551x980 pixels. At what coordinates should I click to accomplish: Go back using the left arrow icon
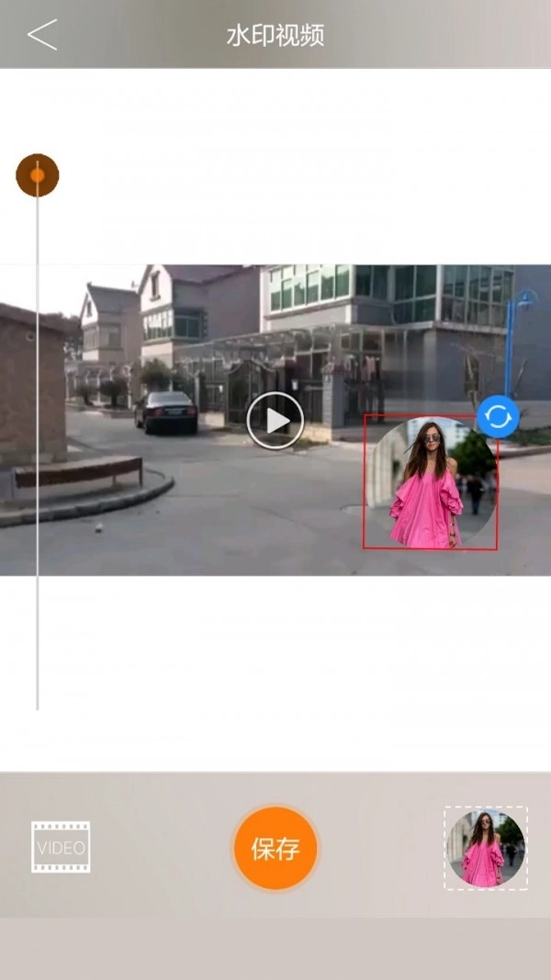[x=42, y=35]
